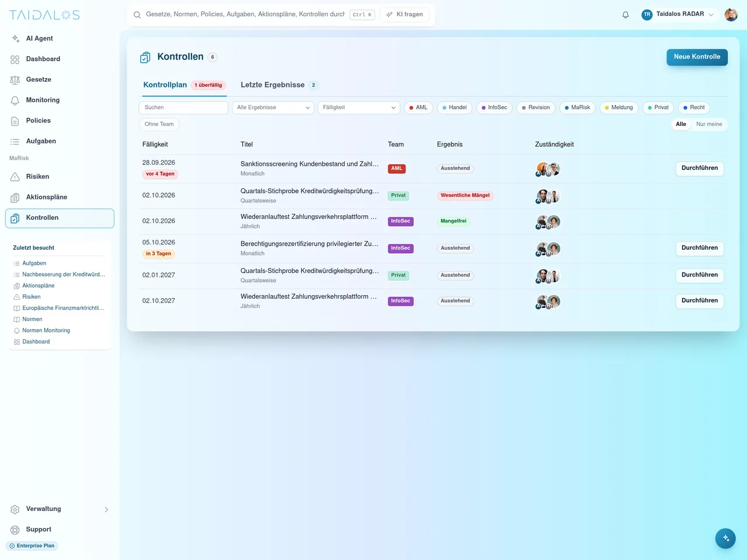Toggle the Revision team filter chip
The image size is (747, 560).
[x=536, y=107]
